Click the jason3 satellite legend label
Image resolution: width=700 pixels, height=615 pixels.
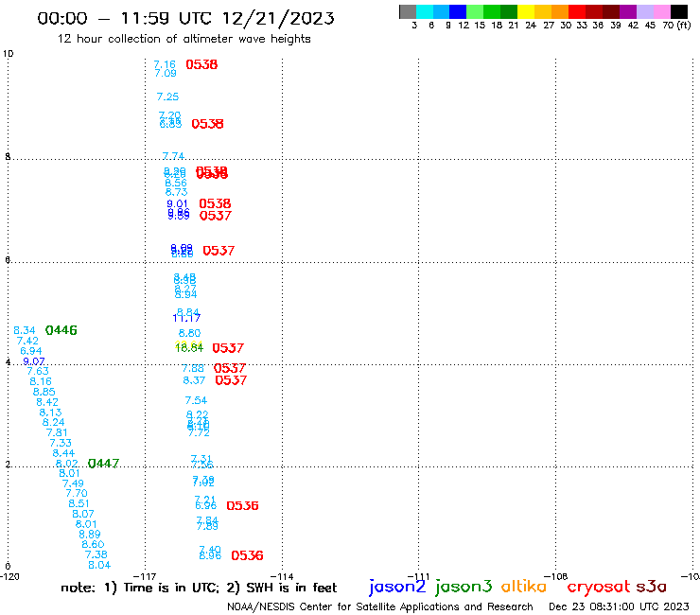coord(464,588)
